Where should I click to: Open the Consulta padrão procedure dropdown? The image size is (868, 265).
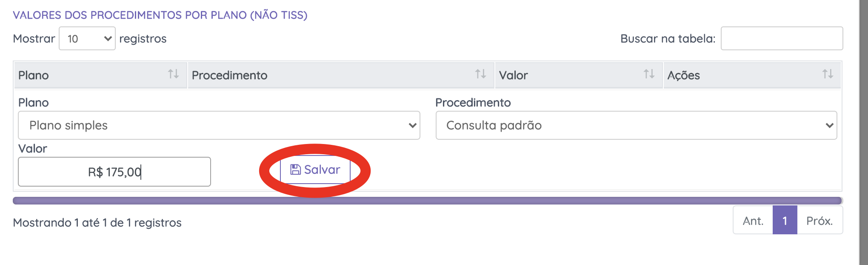(x=636, y=125)
